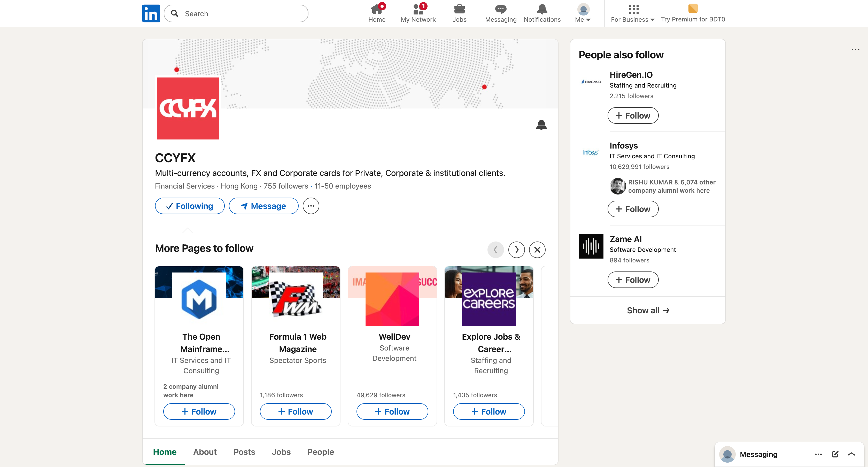Follow Explore Jobs & Career page
This screenshot has width=868, height=467.
tap(489, 411)
